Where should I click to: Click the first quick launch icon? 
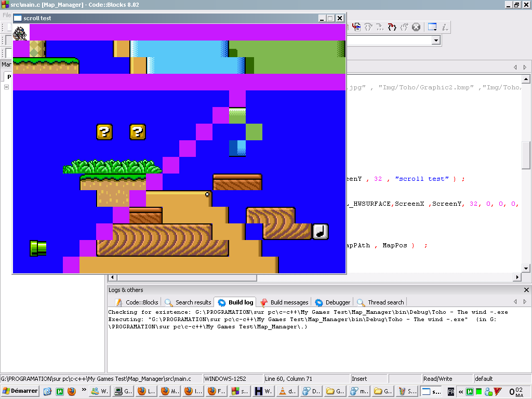click(47, 391)
